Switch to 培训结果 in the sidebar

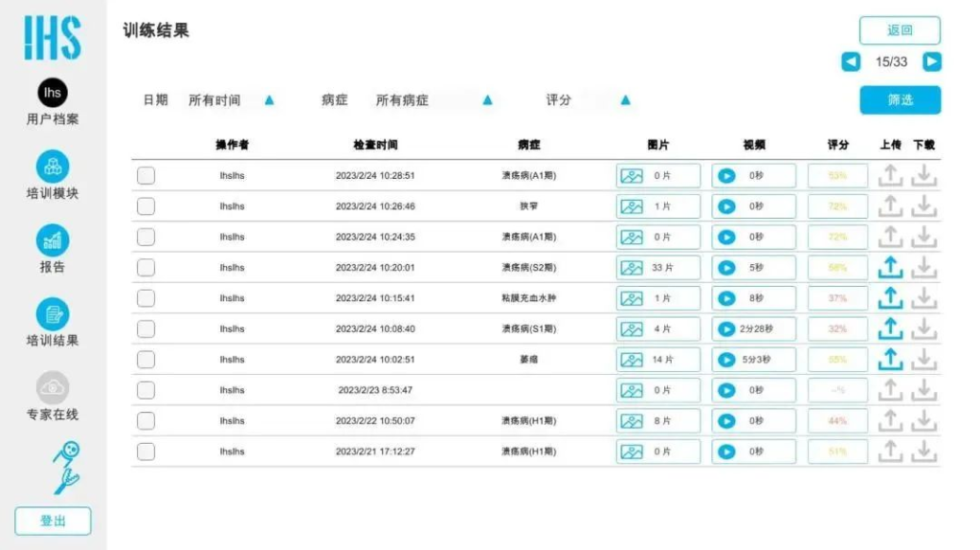pyautogui.click(x=53, y=314)
